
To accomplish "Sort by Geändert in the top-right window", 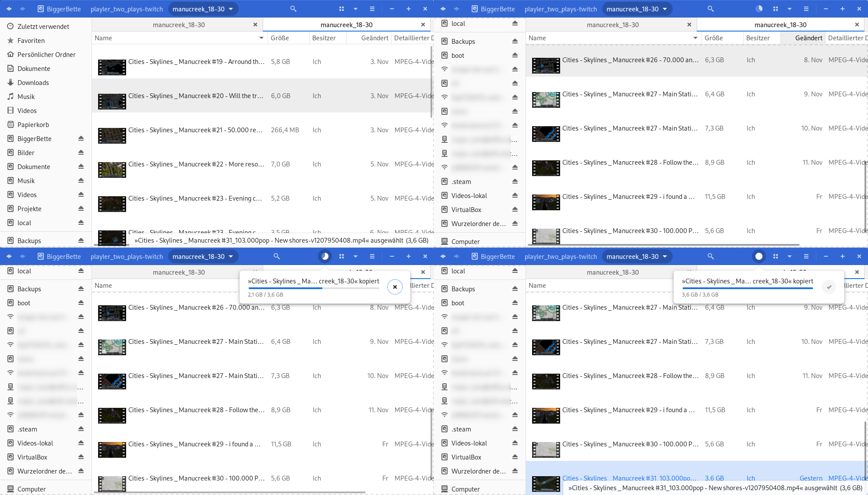I will 803,38.
